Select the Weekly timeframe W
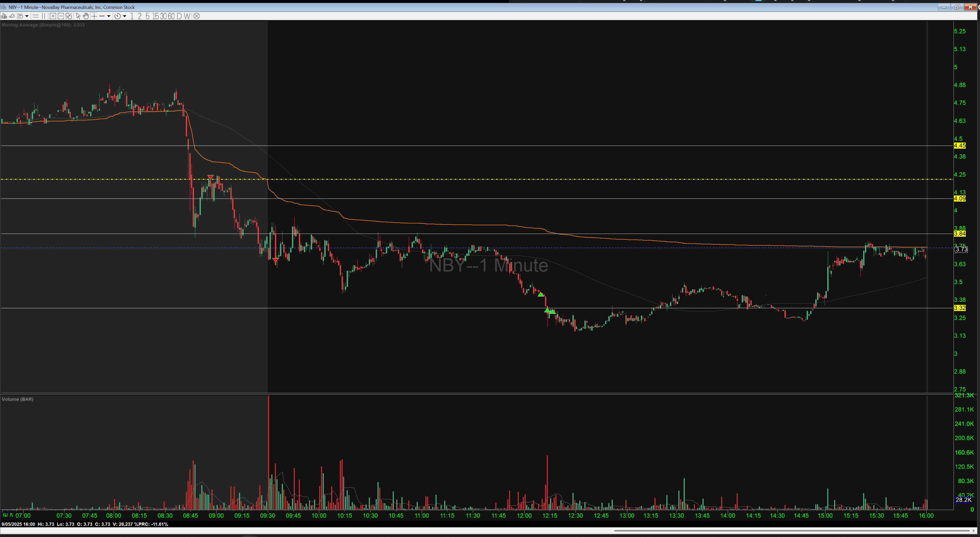Viewport: 980px width, 537px height. 187,16
